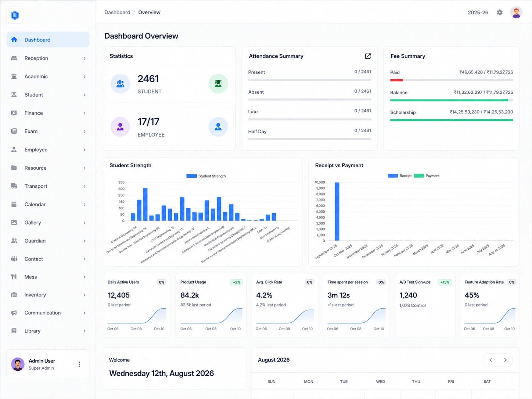Click the Dashboard home icon
This screenshot has height=399, width=532.
click(14, 40)
